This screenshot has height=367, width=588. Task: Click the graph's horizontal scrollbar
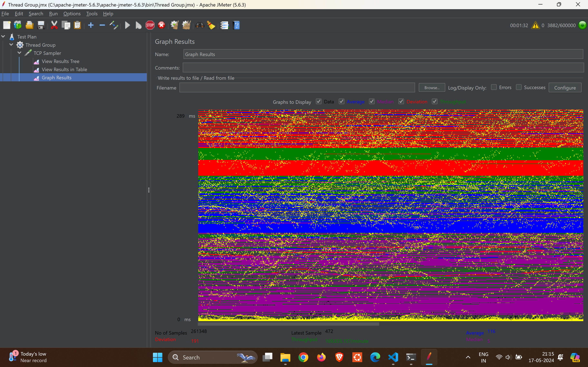288,324
